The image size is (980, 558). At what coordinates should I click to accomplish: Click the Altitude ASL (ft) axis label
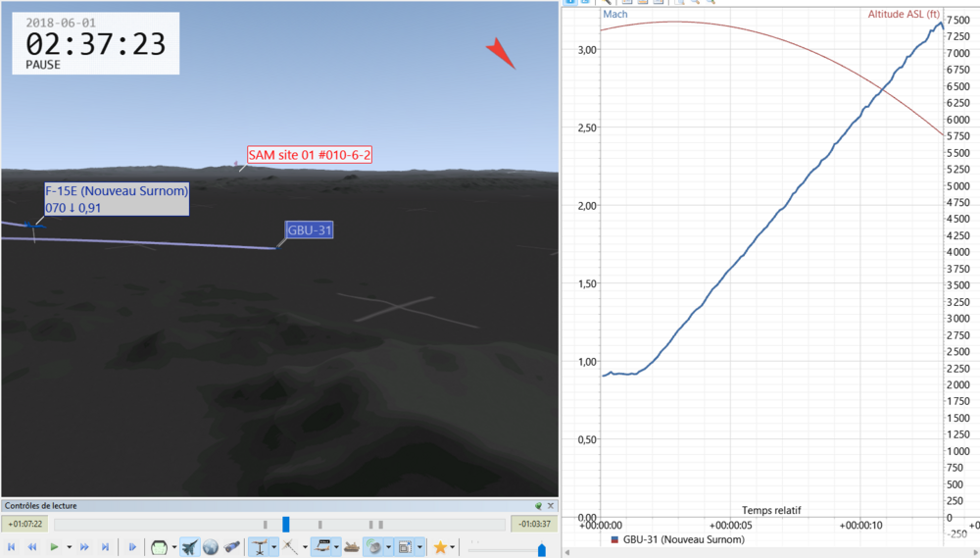904,14
